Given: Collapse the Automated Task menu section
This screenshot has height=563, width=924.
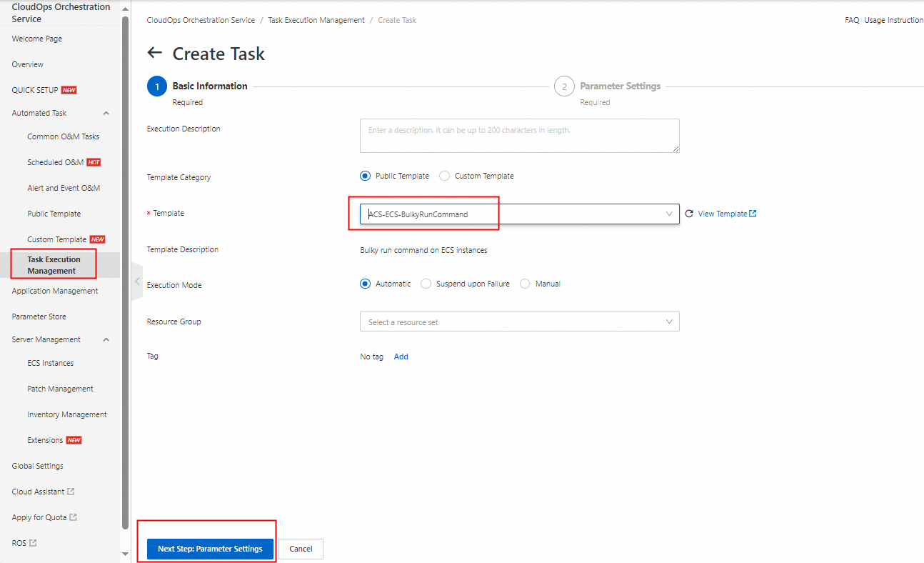Looking at the screenshot, I should click(x=106, y=113).
